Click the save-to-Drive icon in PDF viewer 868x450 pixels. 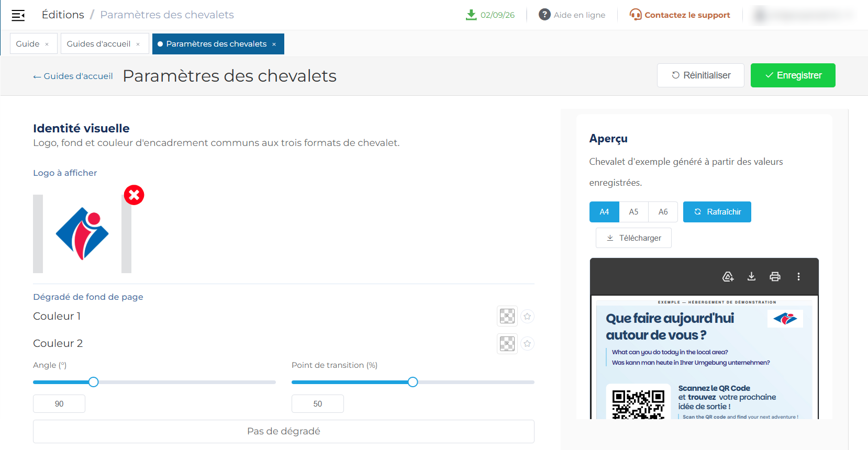pos(728,276)
